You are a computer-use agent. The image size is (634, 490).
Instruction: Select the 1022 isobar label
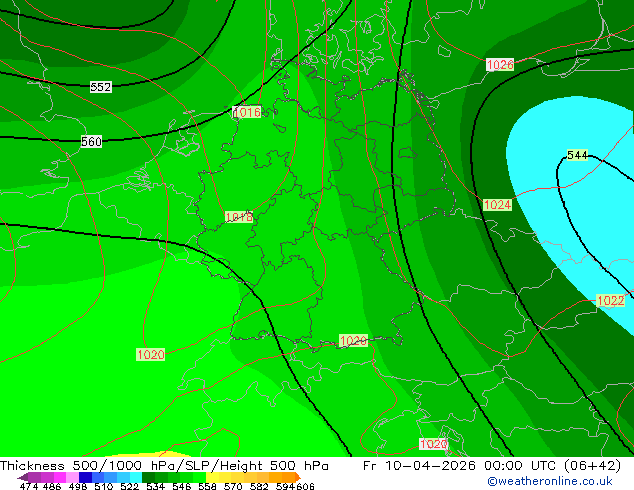[x=611, y=301]
